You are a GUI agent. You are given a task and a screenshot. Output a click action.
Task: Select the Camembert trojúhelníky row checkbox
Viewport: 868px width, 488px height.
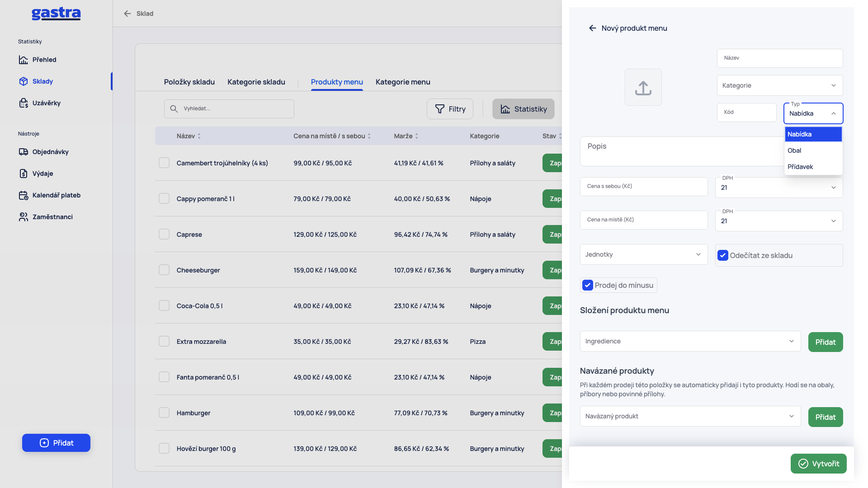164,163
